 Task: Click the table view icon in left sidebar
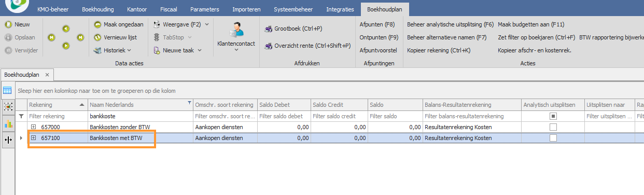click(x=8, y=90)
